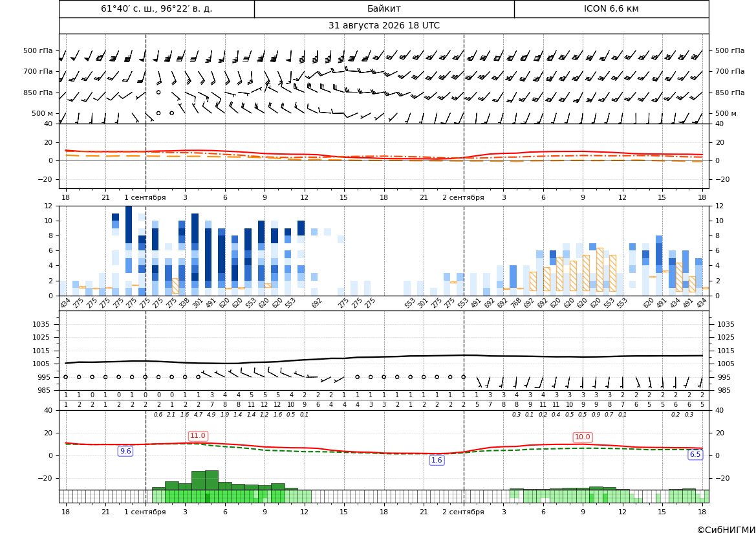Screen dimensions: 756x535
Task: Click the blue 6.5 temperature label
Action: [x=695, y=454]
